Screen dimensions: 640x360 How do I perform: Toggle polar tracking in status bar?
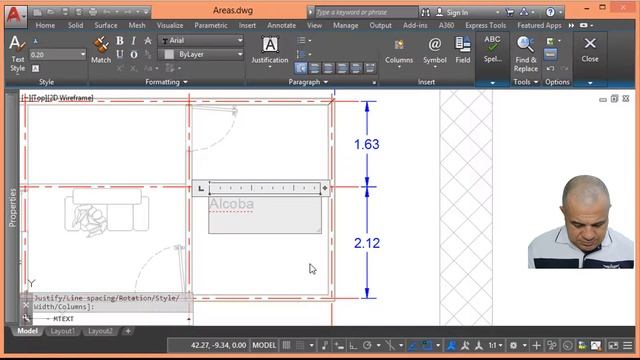[x=367, y=346]
